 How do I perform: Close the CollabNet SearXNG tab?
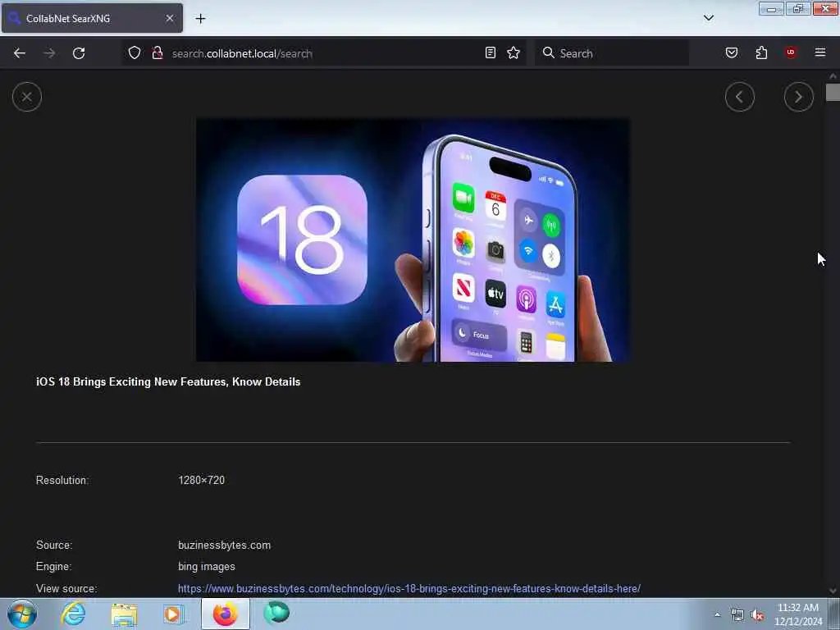coord(169,18)
